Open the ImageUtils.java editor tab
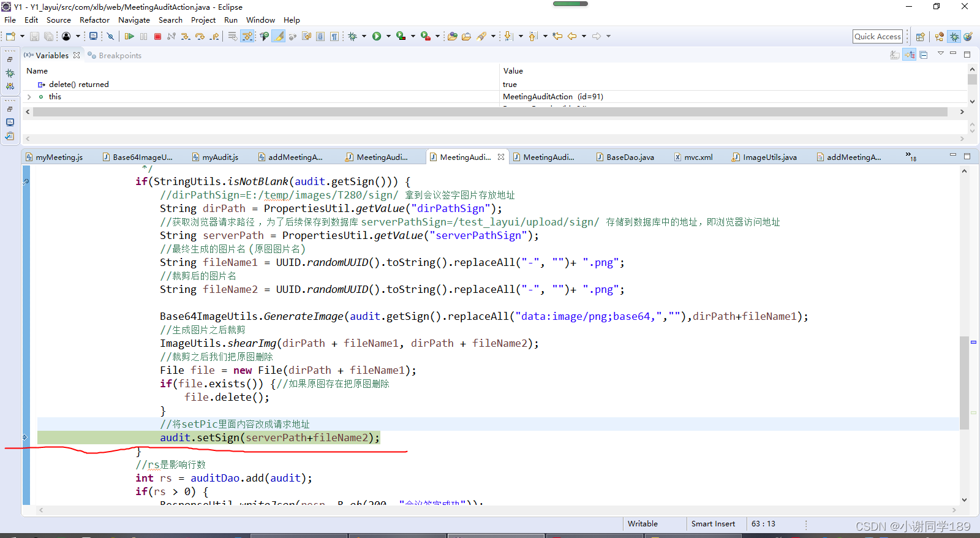 (x=764, y=157)
